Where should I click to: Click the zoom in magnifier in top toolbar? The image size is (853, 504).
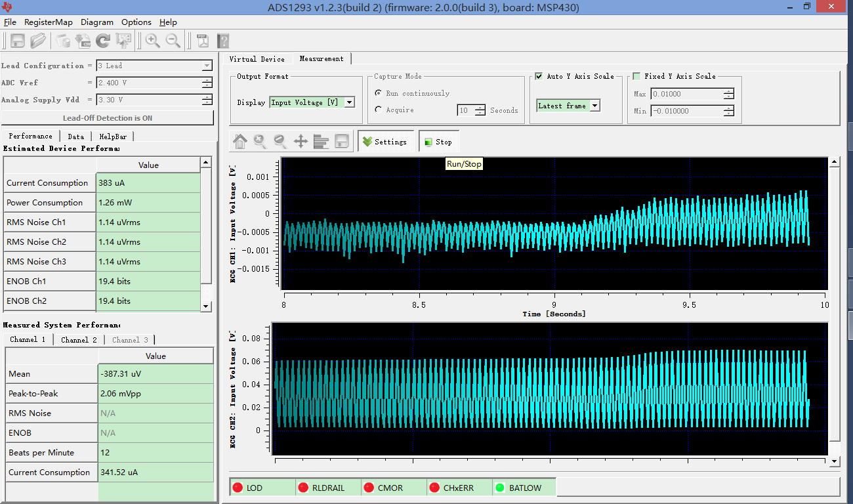(x=152, y=41)
